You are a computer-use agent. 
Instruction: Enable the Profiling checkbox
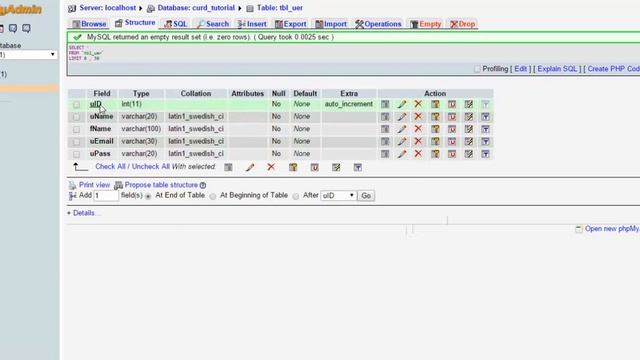click(477, 69)
